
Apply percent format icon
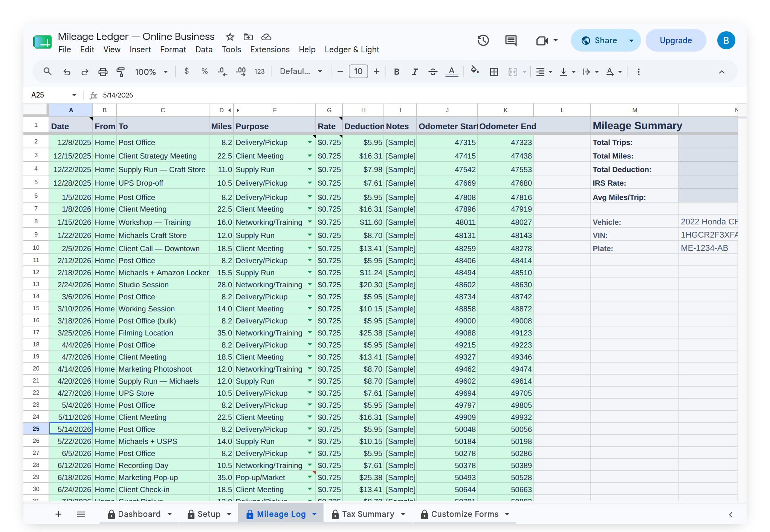205,71
